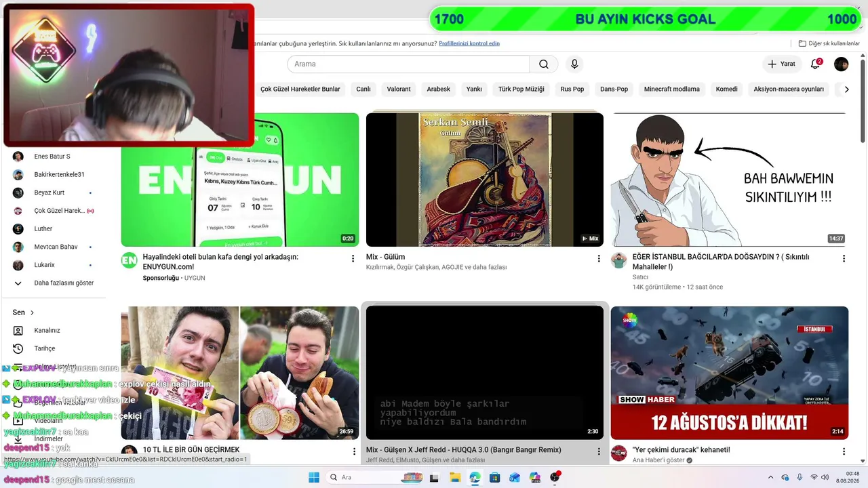
Task: Click the ENUYGUN channel avatar
Action: click(x=129, y=260)
